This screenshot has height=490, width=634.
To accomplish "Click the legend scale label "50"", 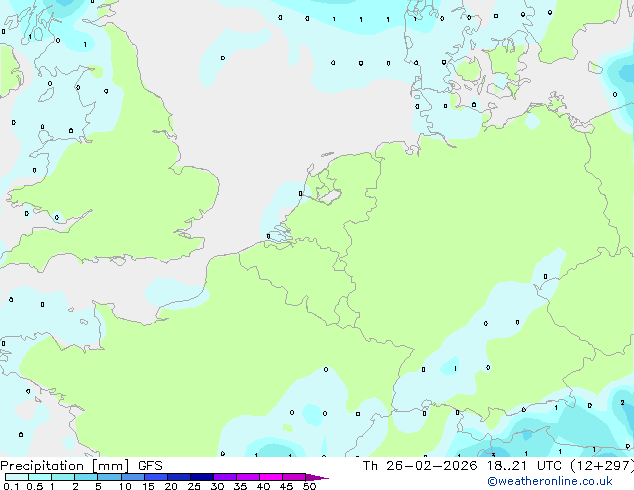I will pos(309,486).
